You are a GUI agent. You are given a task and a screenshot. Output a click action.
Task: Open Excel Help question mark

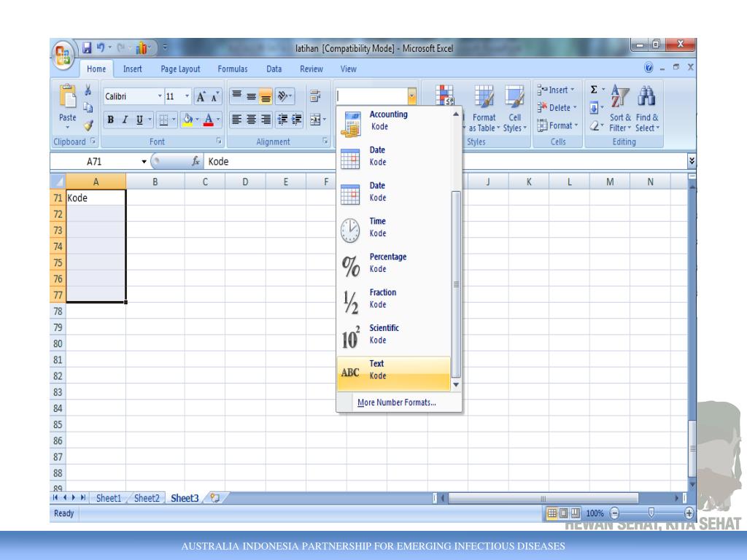tap(648, 68)
